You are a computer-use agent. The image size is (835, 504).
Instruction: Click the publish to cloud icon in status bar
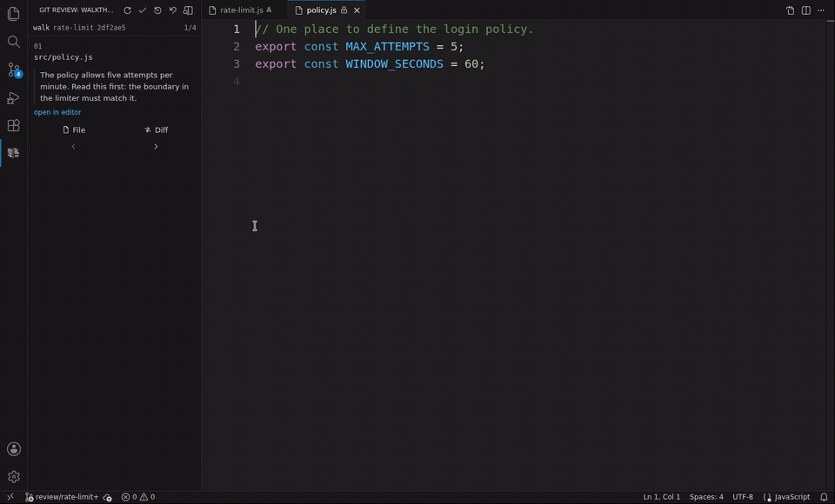coord(108,496)
